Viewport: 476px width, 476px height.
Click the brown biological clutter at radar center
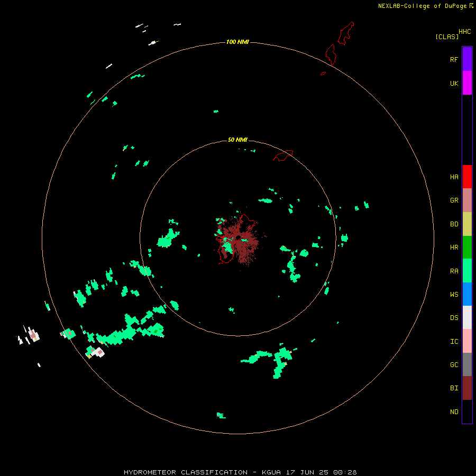pos(240,240)
